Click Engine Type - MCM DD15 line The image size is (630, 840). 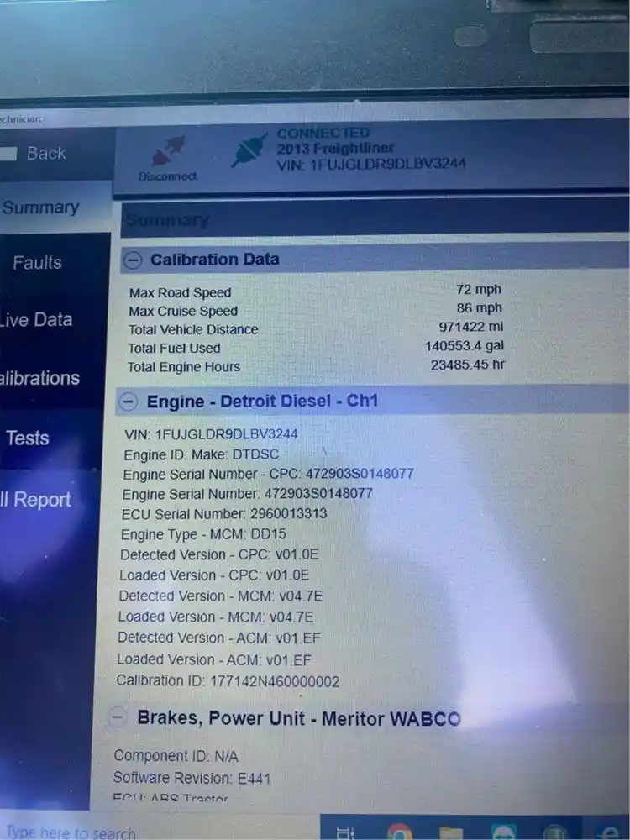tap(203, 534)
